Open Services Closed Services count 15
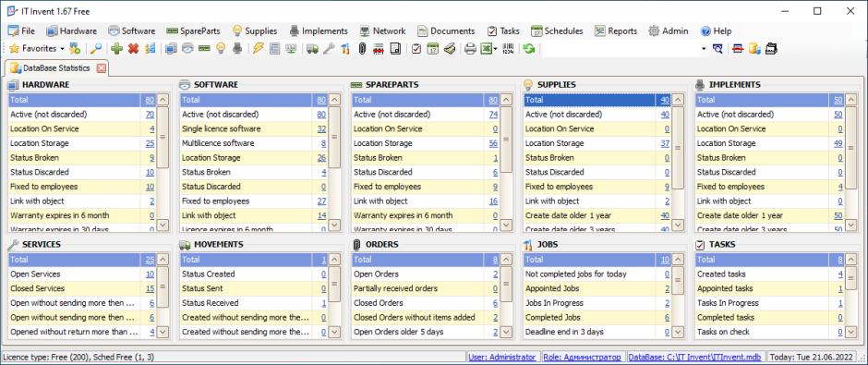 [x=150, y=288]
